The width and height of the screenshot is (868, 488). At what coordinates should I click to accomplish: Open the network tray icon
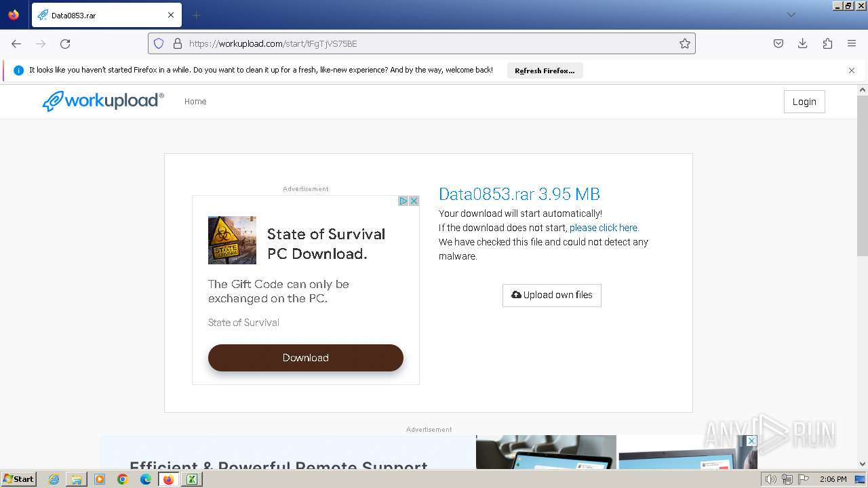pyautogui.click(x=787, y=479)
